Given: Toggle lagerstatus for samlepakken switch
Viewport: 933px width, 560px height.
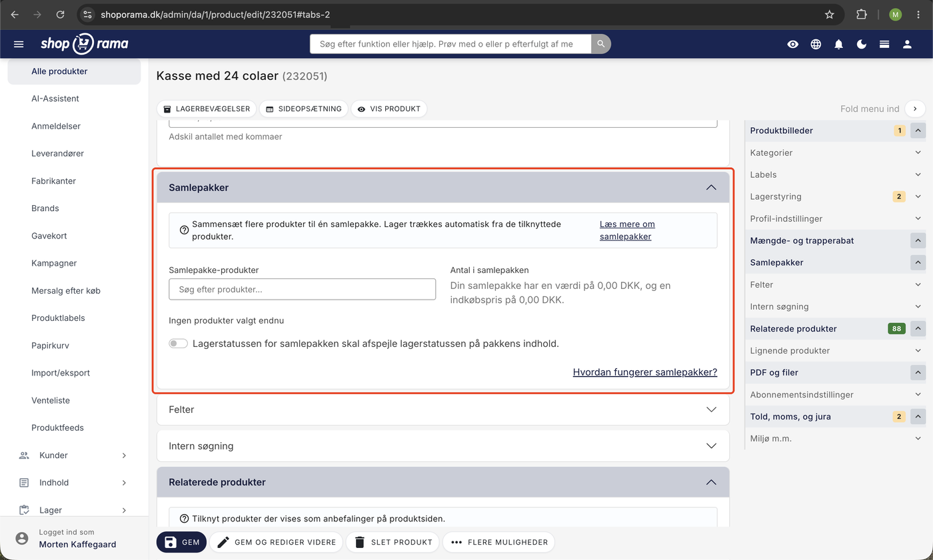Looking at the screenshot, I should [x=178, y=344].
